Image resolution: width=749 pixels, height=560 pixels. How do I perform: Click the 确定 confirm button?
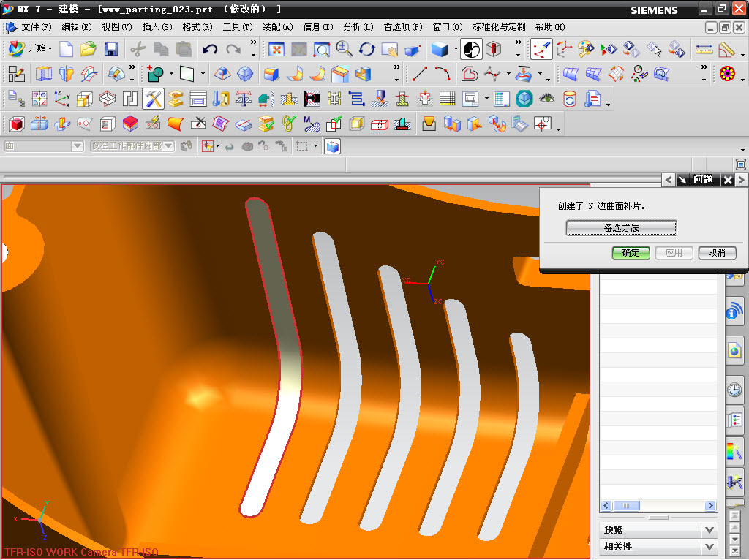(631, 252)
